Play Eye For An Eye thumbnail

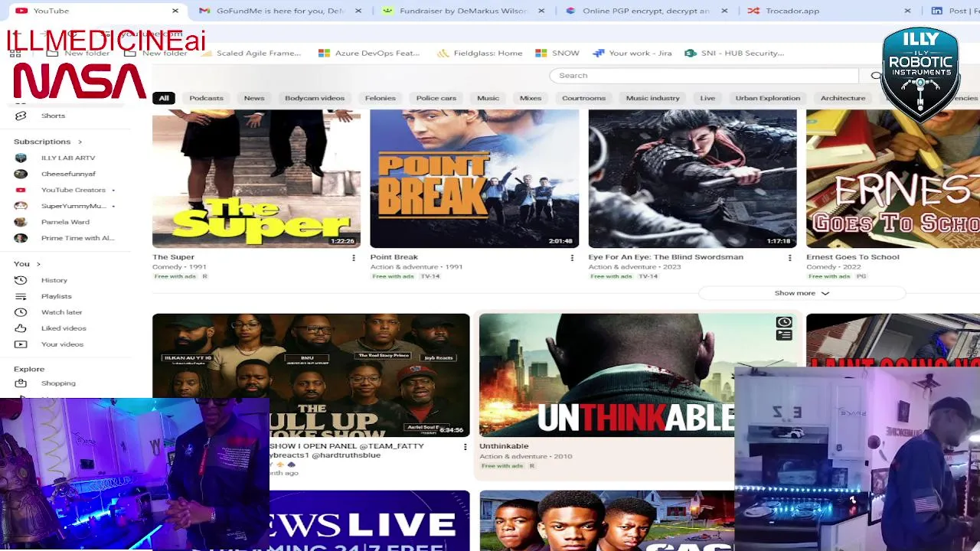692,178
